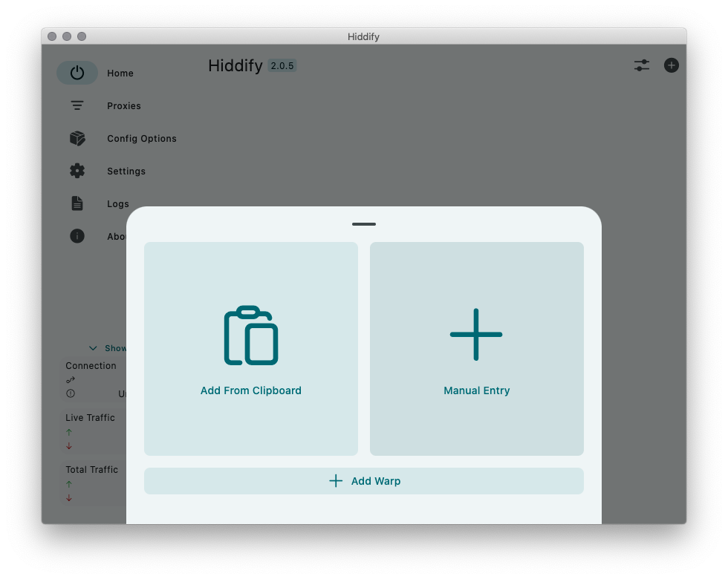The width and height of the screenshot is (728, 579).
Task: Click the Settings gear icon
Action: (77, 171)
